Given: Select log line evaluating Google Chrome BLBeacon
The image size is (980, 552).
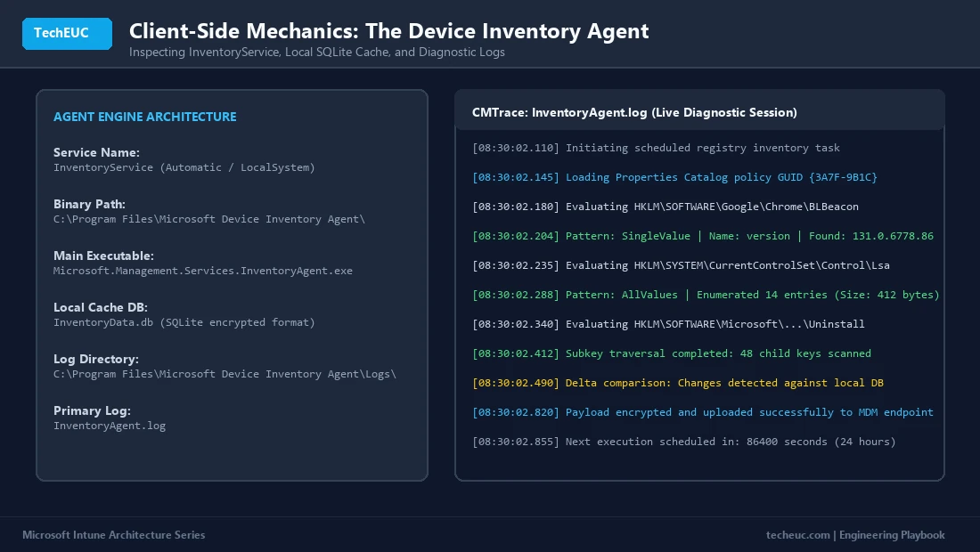Looking at the screenshot, I should pos(666,207).
